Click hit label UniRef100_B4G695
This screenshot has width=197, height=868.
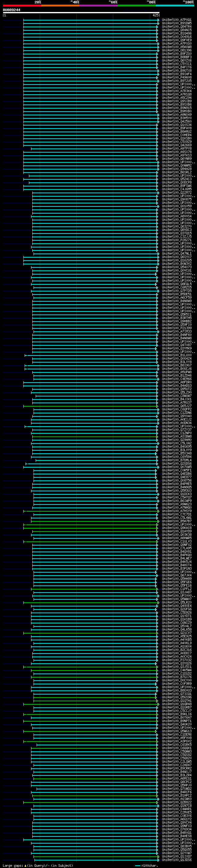176,447
